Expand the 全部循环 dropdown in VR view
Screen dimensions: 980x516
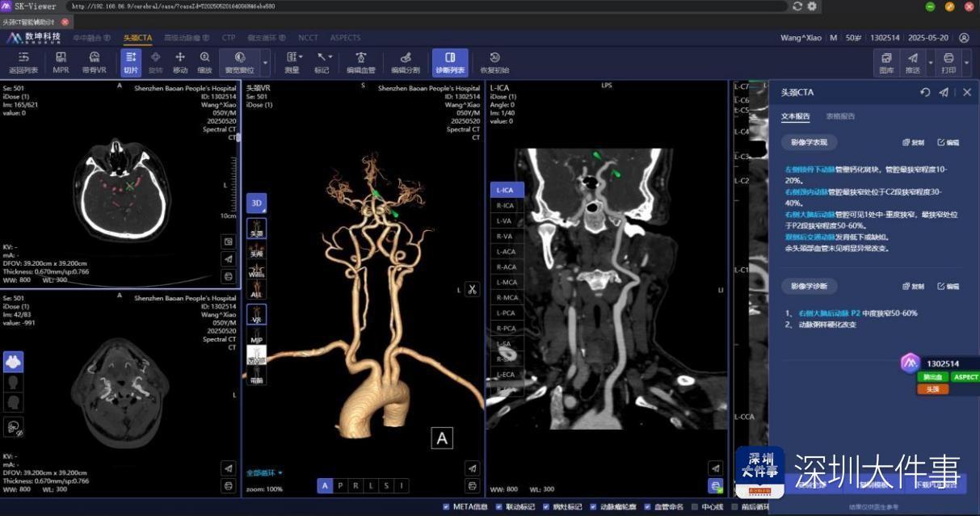click(265, 472)
